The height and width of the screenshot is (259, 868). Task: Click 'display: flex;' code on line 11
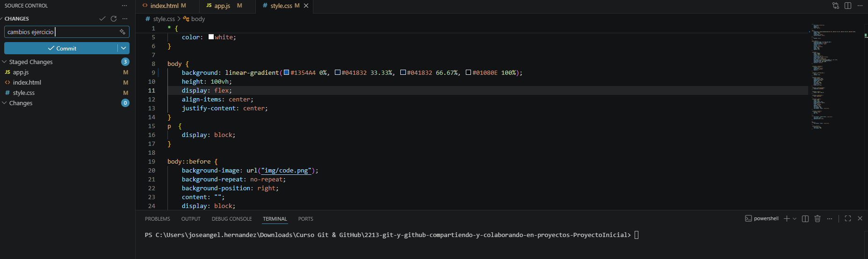(x=207, y=91)
